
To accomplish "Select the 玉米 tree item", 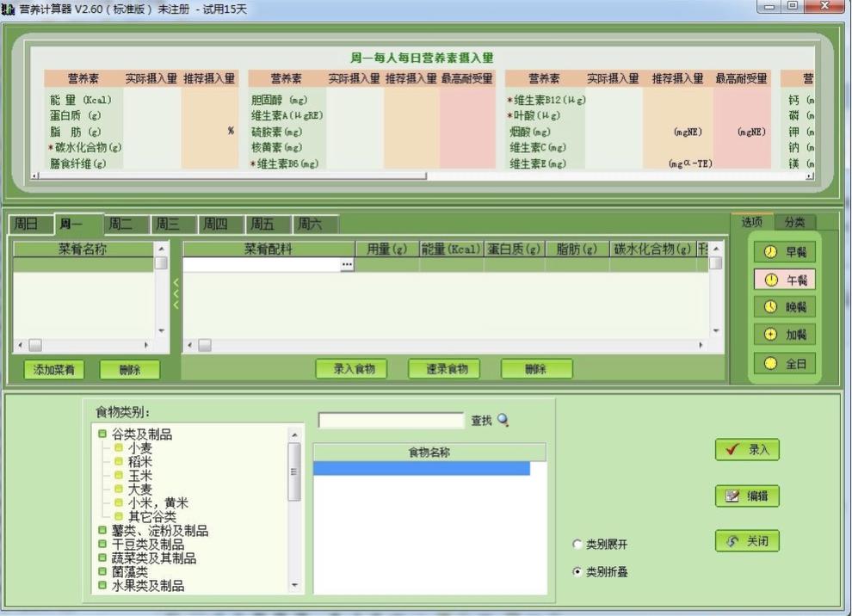I will point(139,476).
